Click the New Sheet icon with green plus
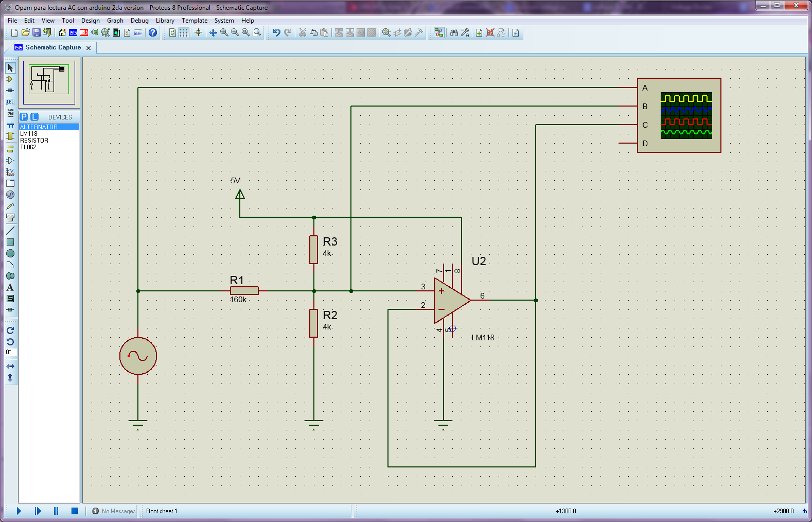The width and height of the screenshot is (812, 522). pos(479,32)
